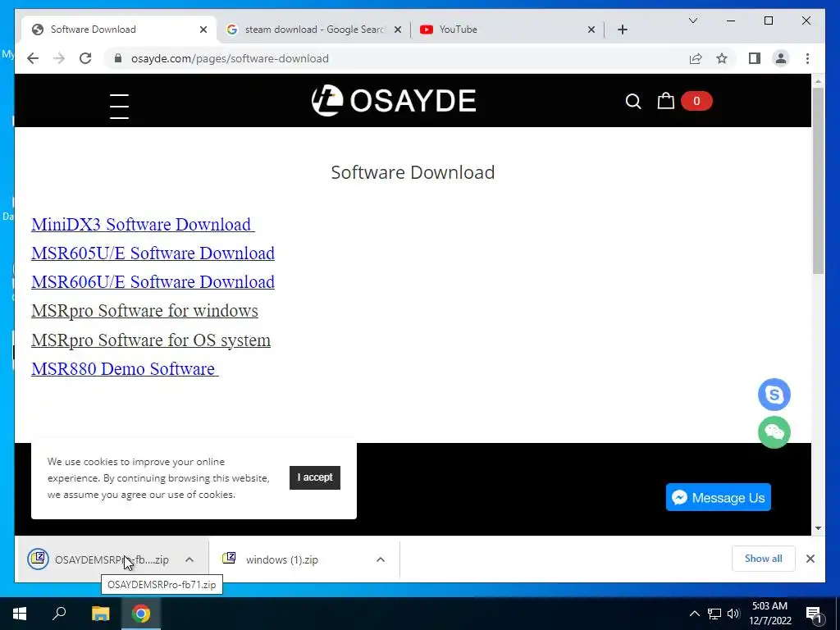
Task: Click the Message Us messenger button
Action: pos(719,497)
